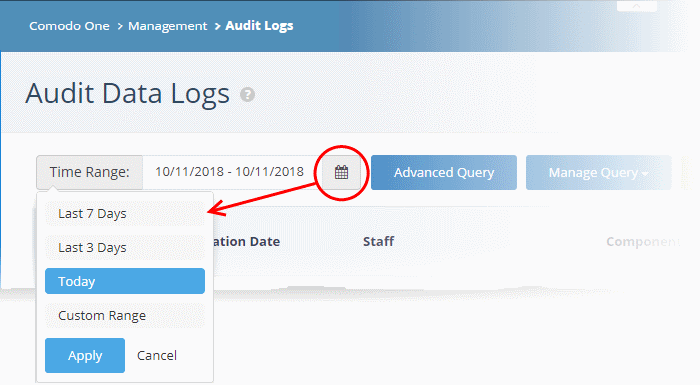Cancel the time range selection
Viewport: 700px width, 385px height.
click(x=157, y=356)
